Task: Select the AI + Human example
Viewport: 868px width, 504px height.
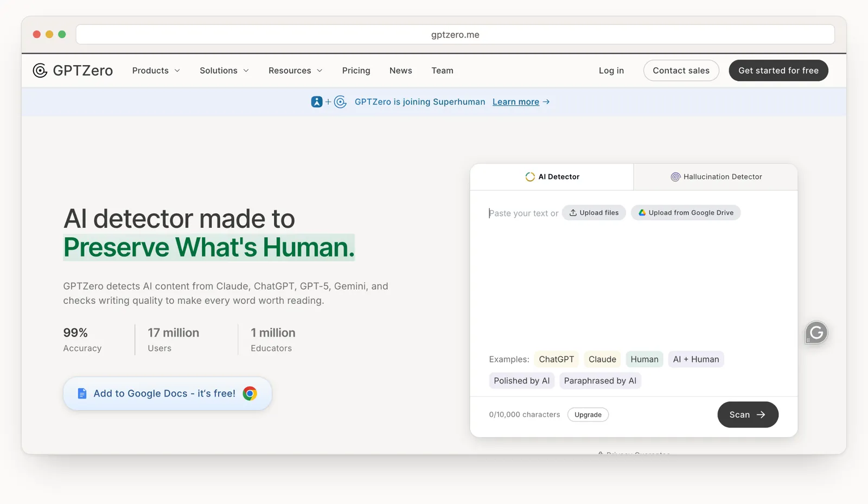Action: click(696, 359)
